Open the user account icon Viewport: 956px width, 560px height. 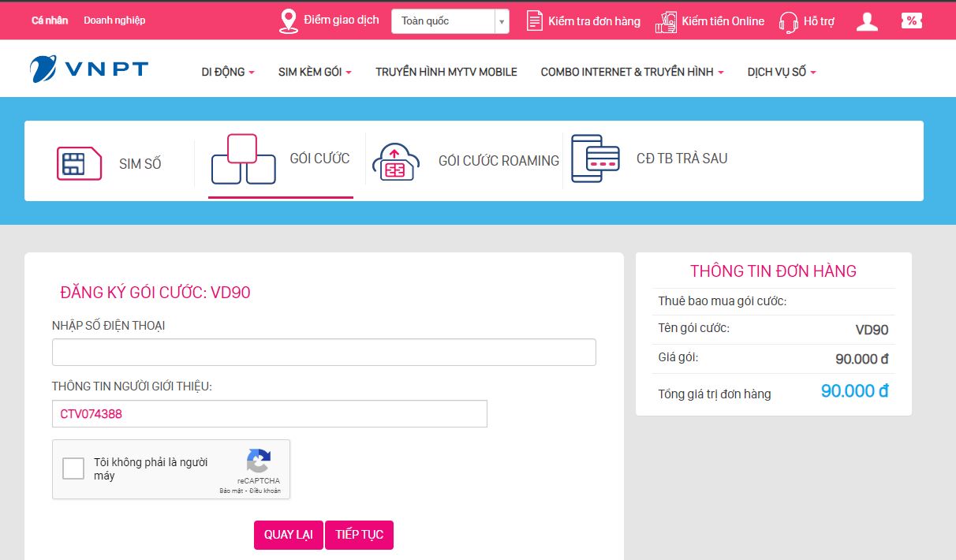click(867, 21)
